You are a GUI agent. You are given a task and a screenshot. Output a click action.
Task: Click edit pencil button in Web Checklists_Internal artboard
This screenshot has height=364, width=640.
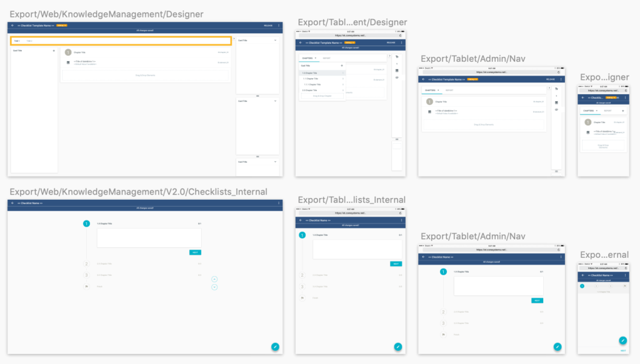[x=275, y=347]
